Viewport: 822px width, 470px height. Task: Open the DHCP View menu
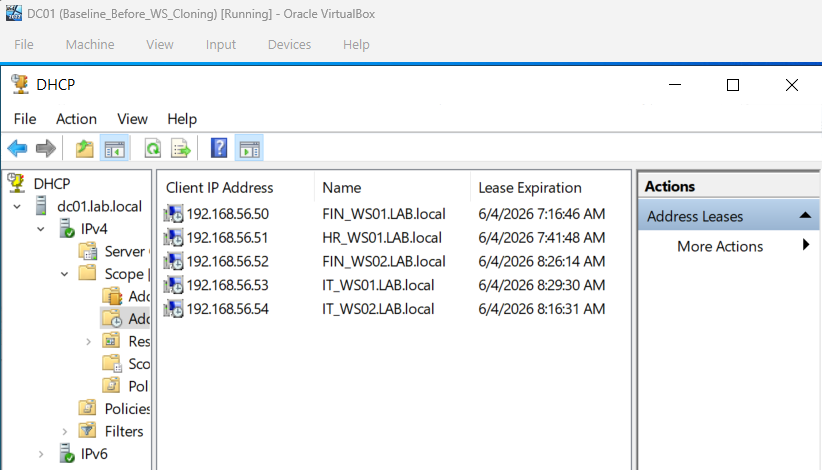pyautogui.click(x=132, y=119)
